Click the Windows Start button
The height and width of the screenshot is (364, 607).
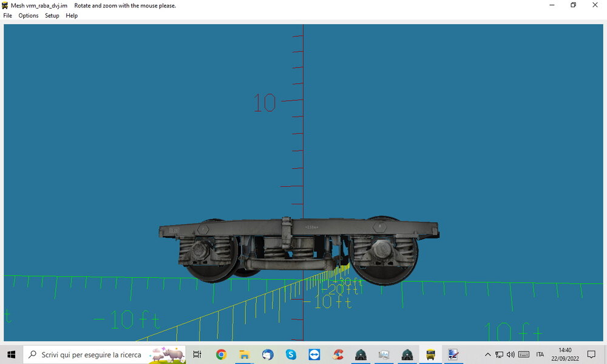(x=11, y=354)
